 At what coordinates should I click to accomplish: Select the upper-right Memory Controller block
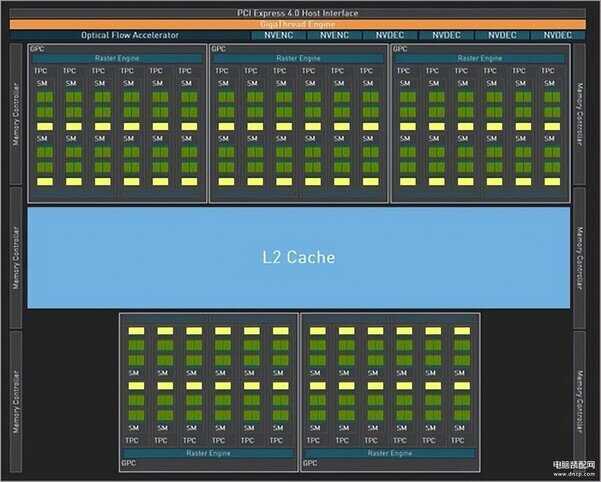(580, 114)
